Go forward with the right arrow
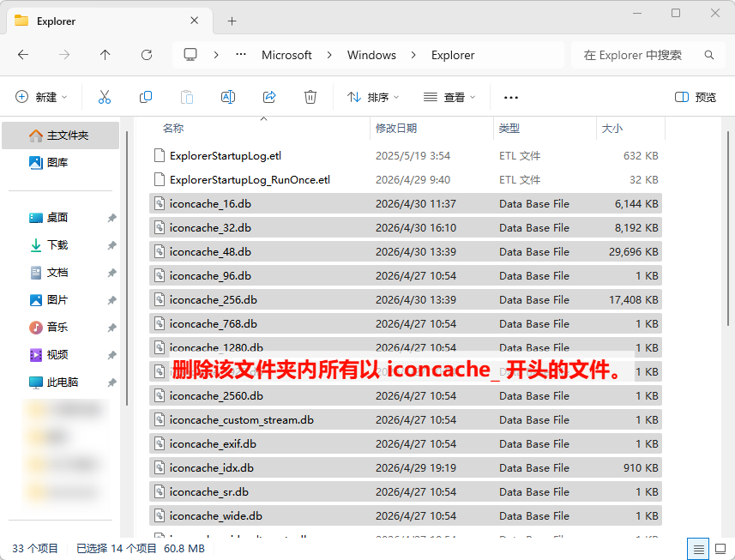Image resolution: width=735 pixels, height=560 pixels. pos(64,55)
